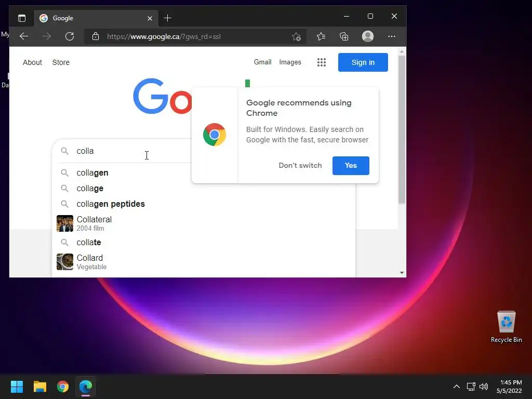Click the magnifier icon in search box
This screenshot has height=399, width=532.
(64, 151)
